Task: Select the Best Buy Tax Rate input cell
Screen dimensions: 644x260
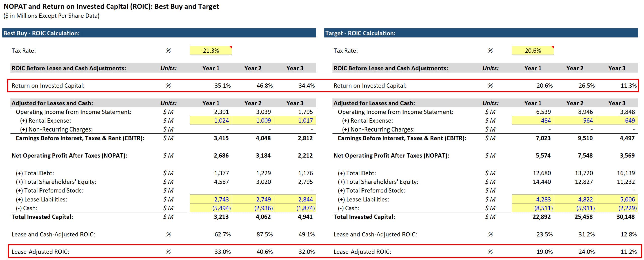Action: tap(211, 50)
